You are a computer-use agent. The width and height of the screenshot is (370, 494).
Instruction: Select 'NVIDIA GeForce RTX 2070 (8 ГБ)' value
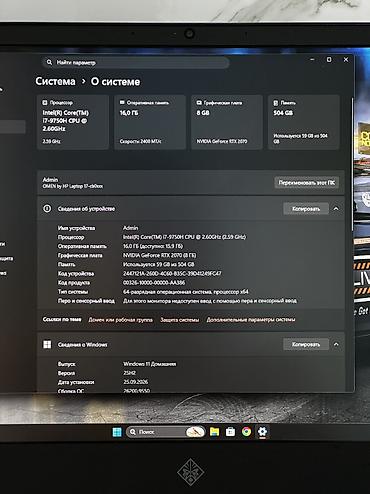(x=160, y=255)
